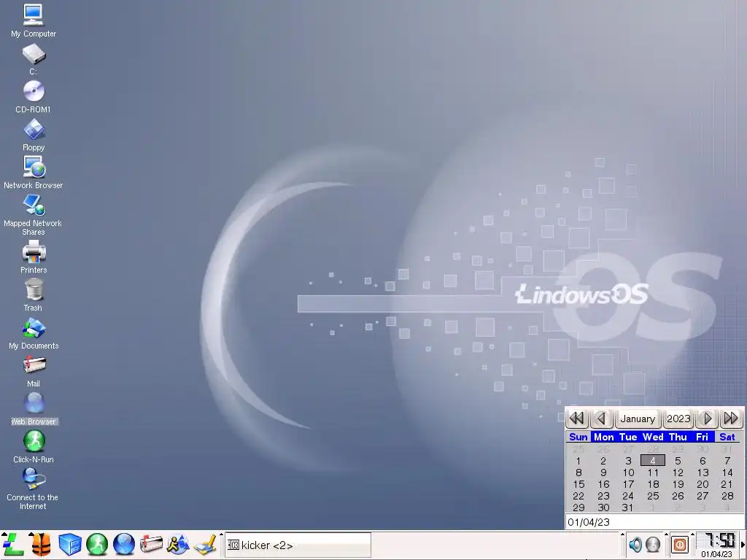Click the arrow at panel's far right edge
This screenshot has width=747, height=560.
coord(743,544)
